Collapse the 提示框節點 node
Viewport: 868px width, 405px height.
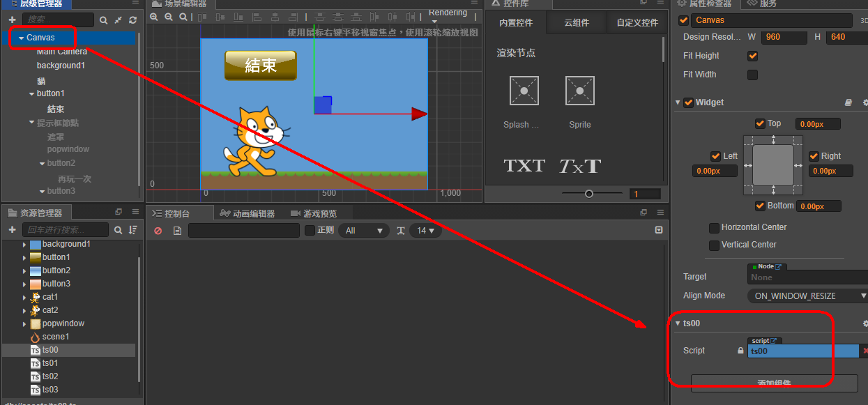(31, 123)
